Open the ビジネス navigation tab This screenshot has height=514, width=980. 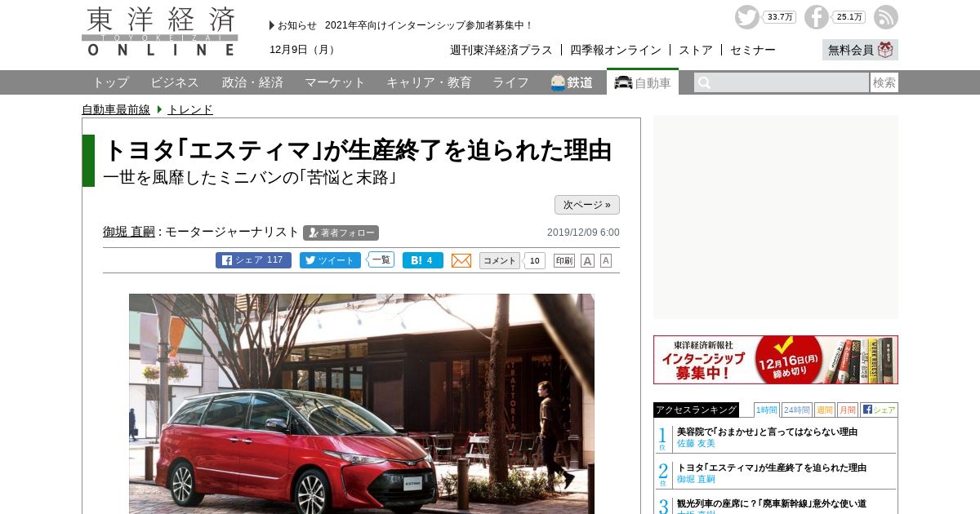pyautogui.click(x=175, y=82)
